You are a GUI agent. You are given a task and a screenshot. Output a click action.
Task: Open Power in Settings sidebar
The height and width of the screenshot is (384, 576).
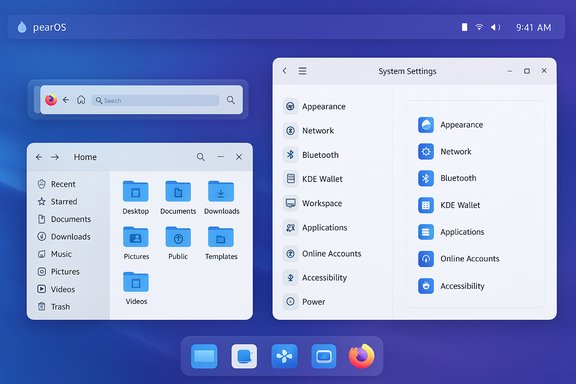click(x=305, y=302)
